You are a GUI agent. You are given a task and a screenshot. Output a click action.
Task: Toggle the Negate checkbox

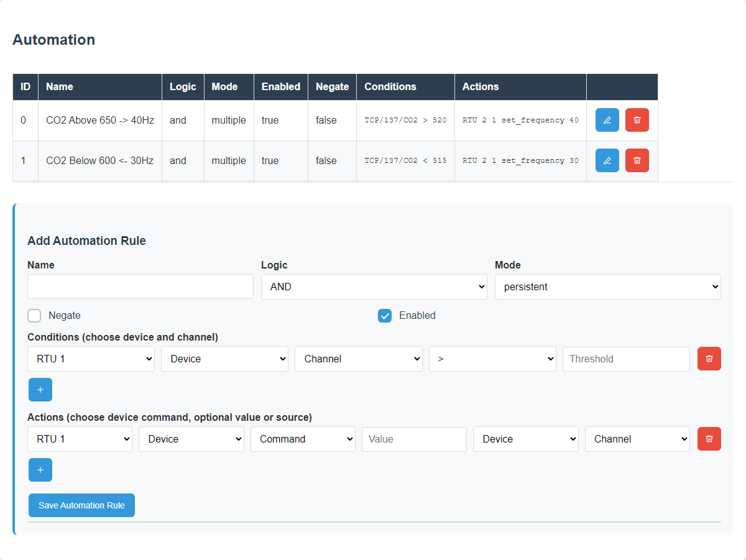tap(34, 316)
